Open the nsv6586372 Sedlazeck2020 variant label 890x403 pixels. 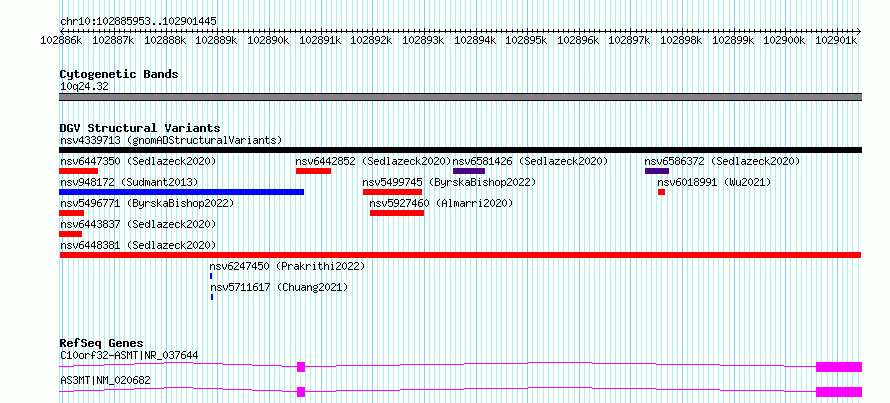pos(722,162)
